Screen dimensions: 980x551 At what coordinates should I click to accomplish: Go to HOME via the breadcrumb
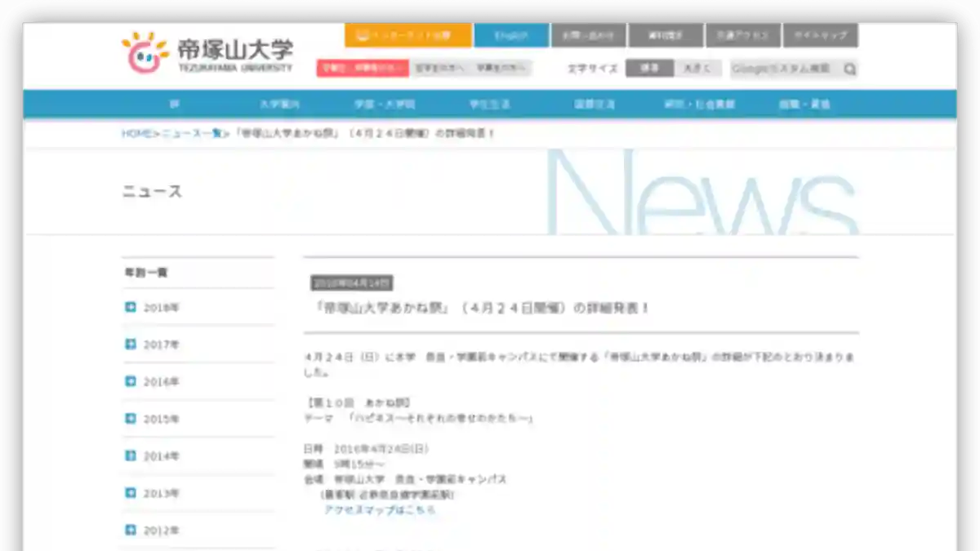coord(136,133)
